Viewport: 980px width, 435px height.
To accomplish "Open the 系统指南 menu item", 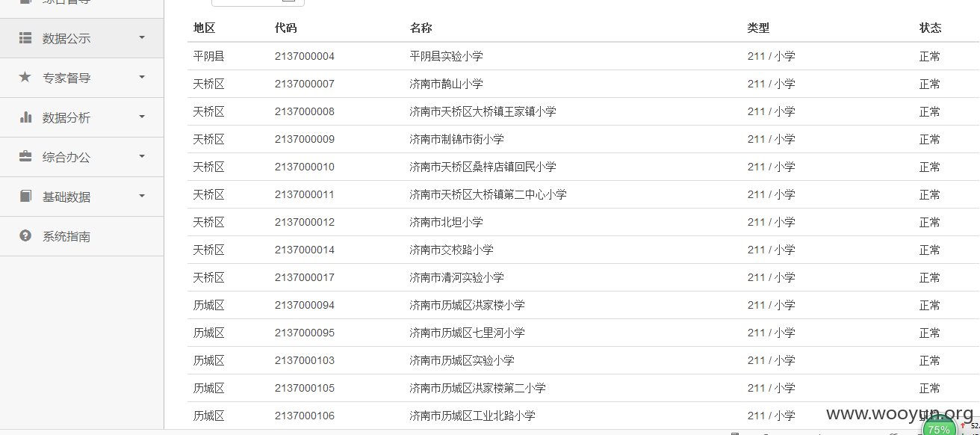I will [x=81, y=236].
